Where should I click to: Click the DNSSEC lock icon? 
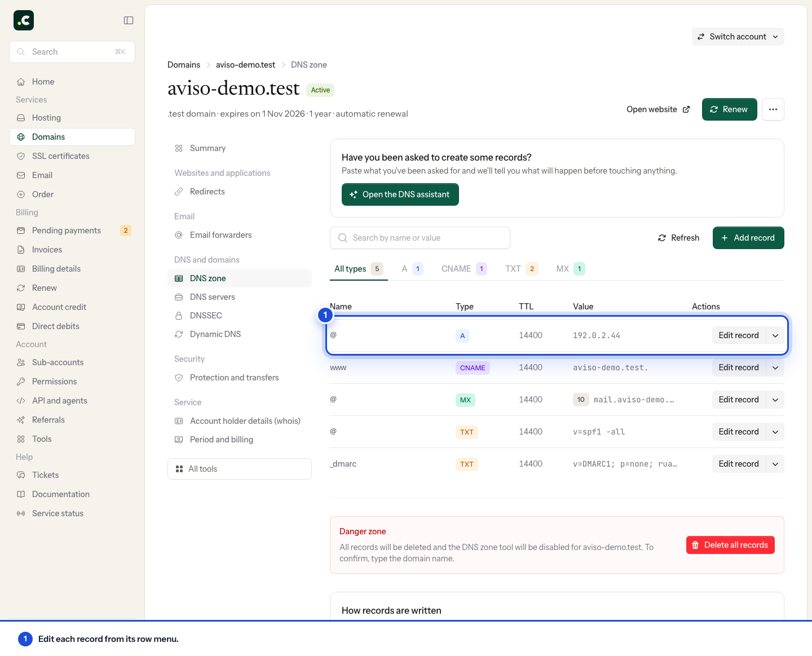[x=179, y=316]
